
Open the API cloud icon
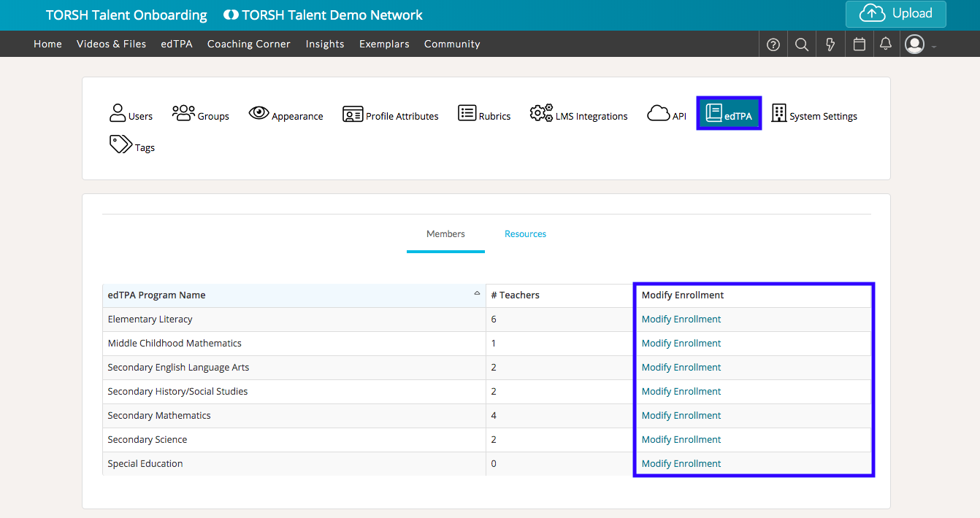[659, 113]
